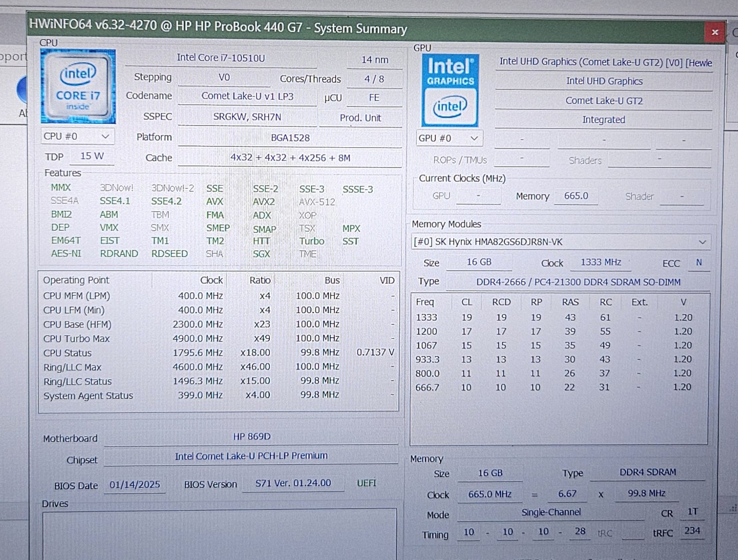Click the RDSEED feature flag

[x=169, y=254]
